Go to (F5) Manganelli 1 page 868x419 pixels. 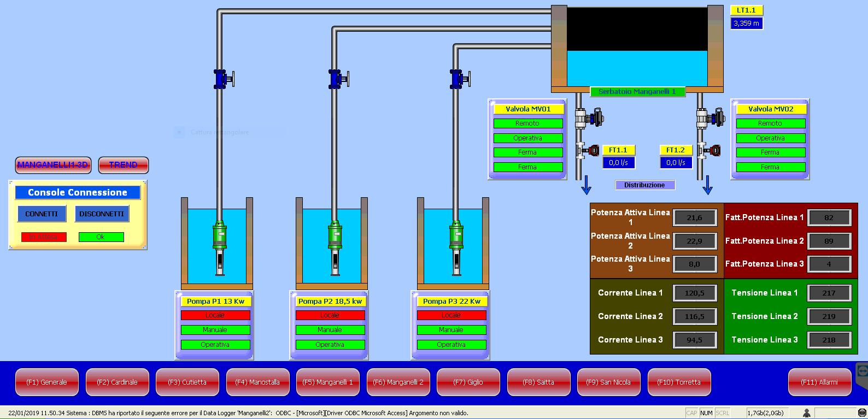point(328,382)
